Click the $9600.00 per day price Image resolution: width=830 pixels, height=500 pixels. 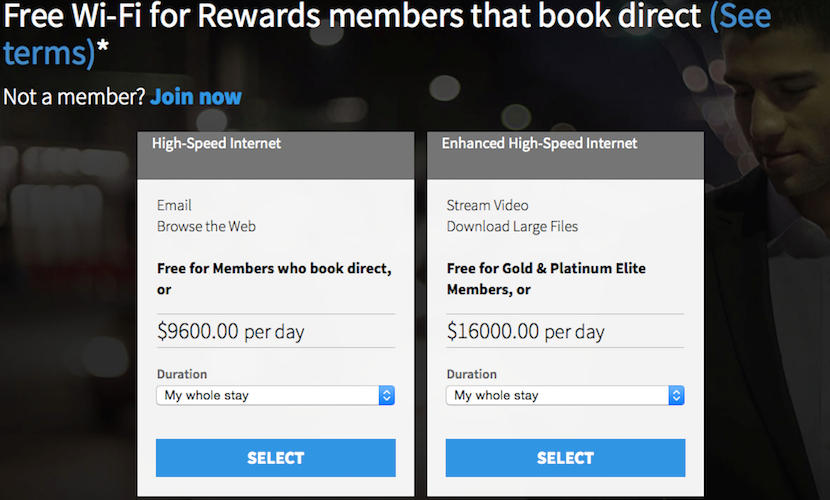230,330
